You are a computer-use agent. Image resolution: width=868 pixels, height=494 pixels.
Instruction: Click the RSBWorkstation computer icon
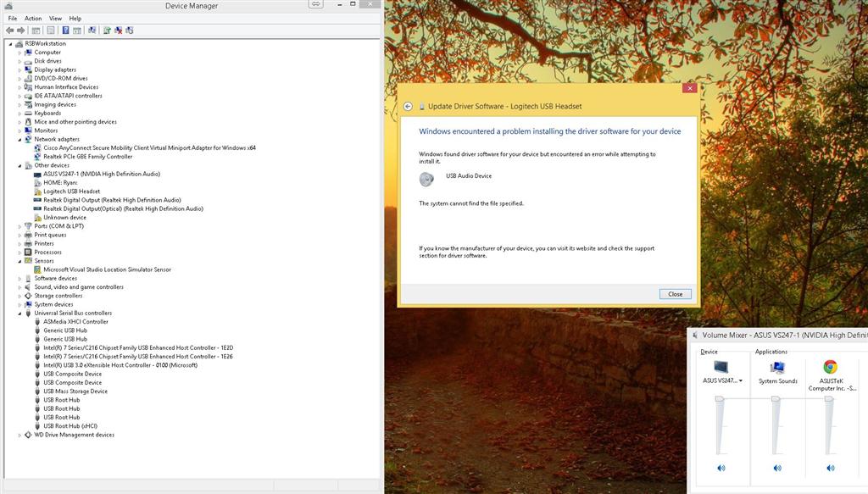(19, 44)
